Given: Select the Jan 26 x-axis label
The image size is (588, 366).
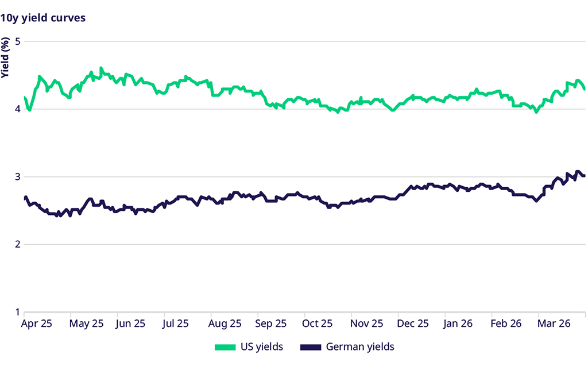Looking at the screenshot, I should coord(458,323).
